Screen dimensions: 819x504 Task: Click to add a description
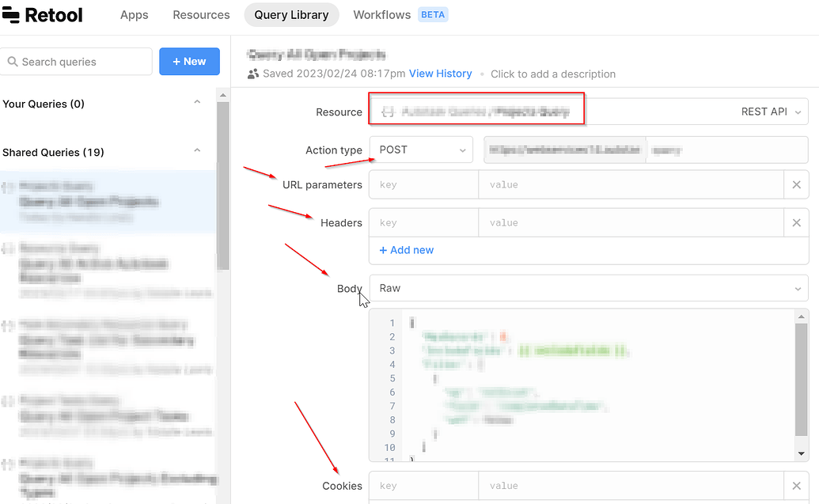coord(553,74)
